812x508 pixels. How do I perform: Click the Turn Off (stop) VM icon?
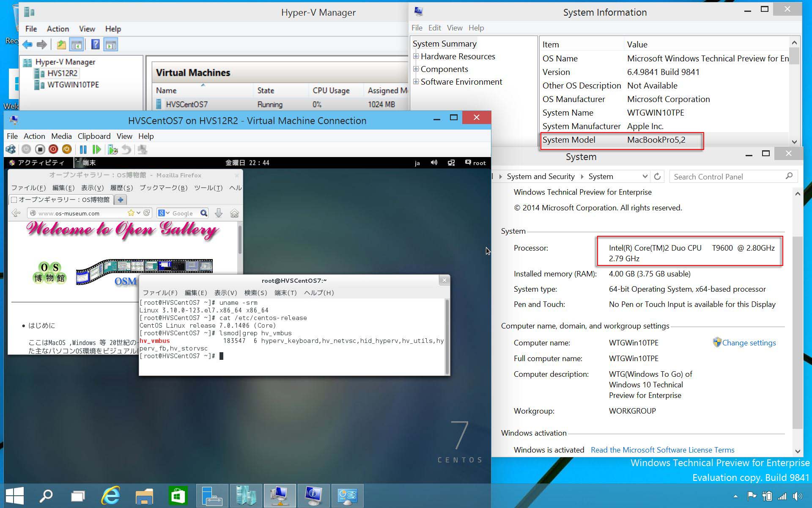pyautogui.click(x=40, y=149)
